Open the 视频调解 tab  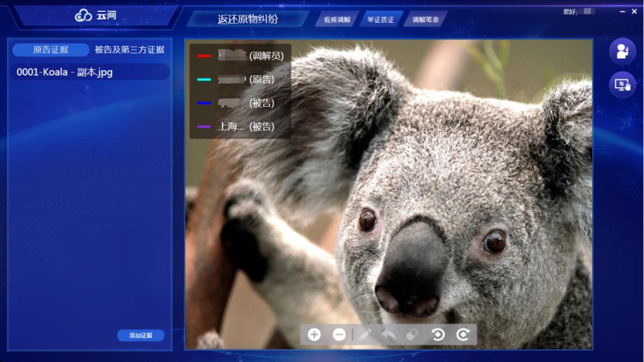coord(337,19)
